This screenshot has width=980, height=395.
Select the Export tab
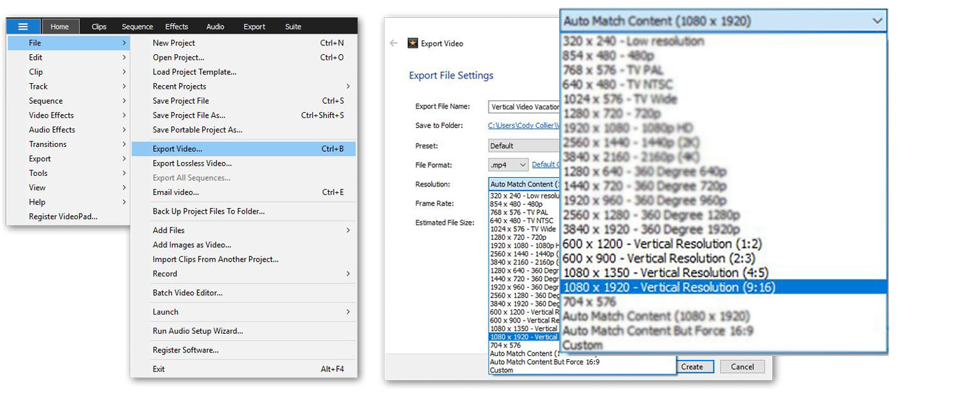[x=254, y=27]
